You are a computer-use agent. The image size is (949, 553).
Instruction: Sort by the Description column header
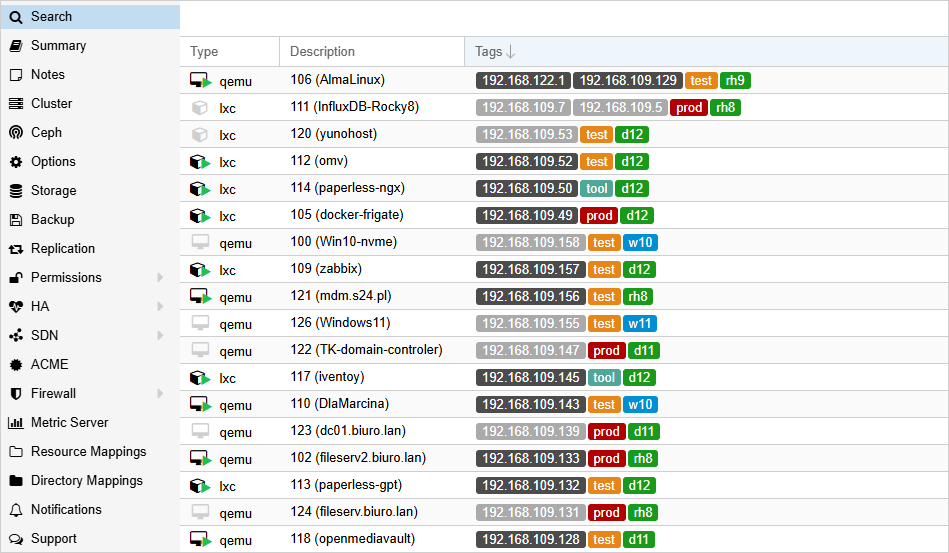[322, 52]
